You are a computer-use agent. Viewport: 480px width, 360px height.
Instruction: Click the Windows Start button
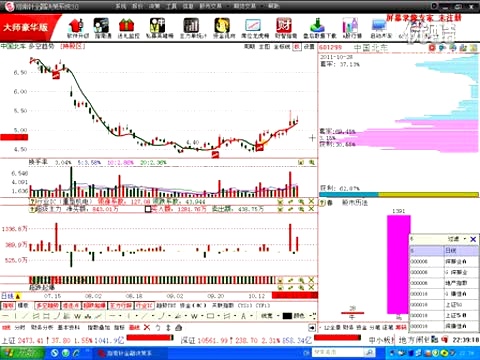(22, 353)
